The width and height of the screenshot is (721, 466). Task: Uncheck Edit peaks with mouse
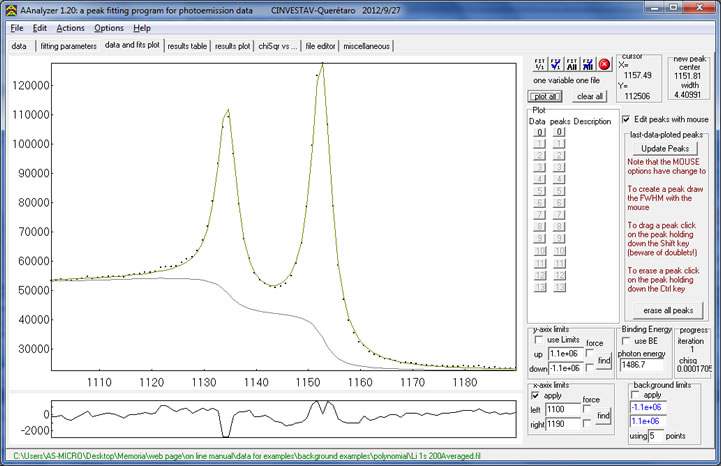click(627, 119)
